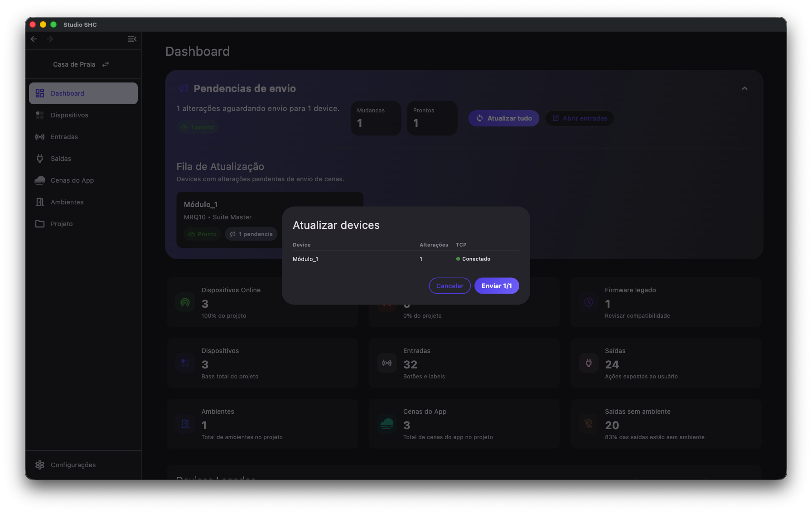Click the 1 pronto badge under alterações text
This screenshot has width=812, height=513.
click(x=198, y=127)
